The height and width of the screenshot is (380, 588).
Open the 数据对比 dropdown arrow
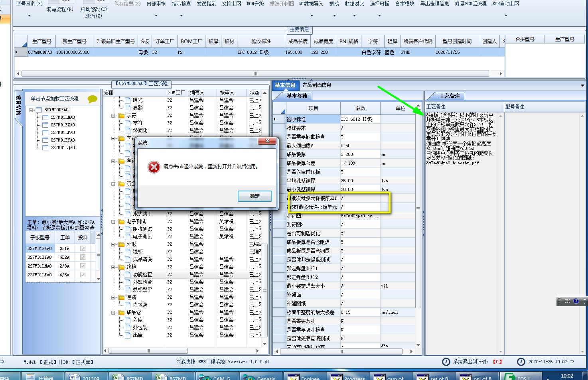[x=354, y=16]
